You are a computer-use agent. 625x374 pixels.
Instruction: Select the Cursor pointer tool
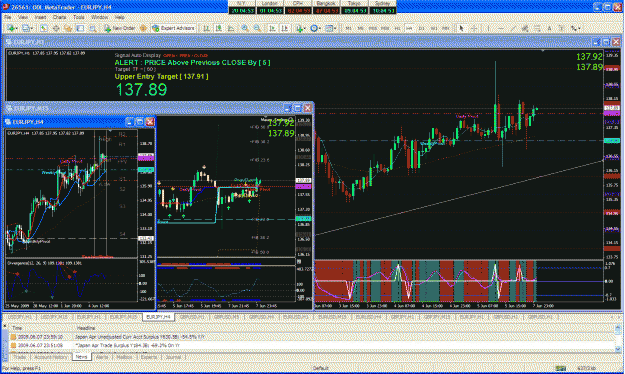click(461, 28)
